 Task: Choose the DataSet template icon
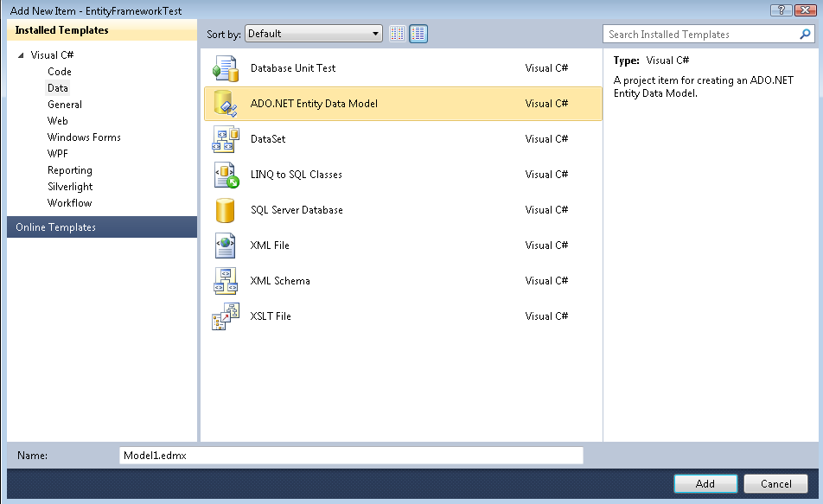click(225, 139)
